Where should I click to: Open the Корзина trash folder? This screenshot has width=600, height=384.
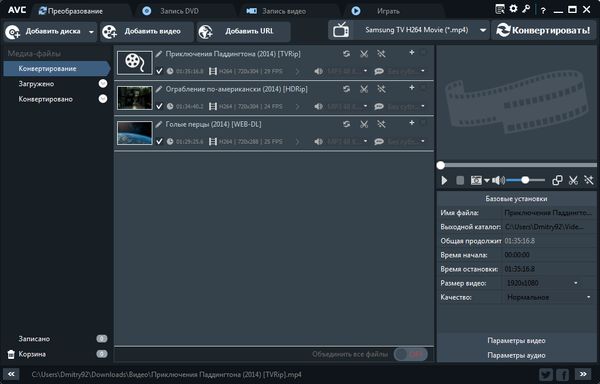(x=32, y=354)
